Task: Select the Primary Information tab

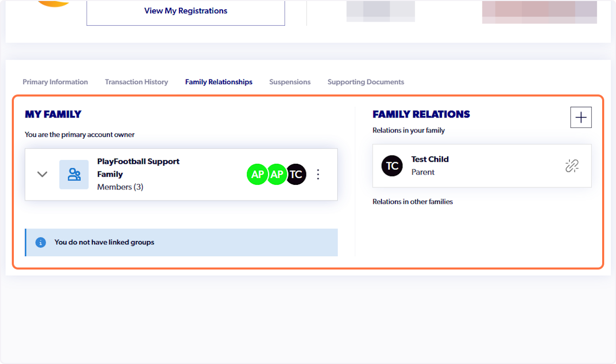Action: (x=55, y=82)
